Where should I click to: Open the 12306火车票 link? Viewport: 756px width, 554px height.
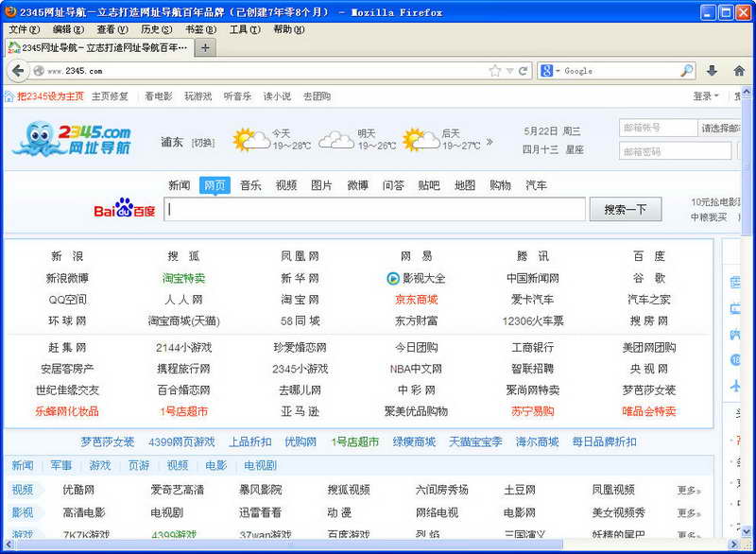click(x=533, y=320)
